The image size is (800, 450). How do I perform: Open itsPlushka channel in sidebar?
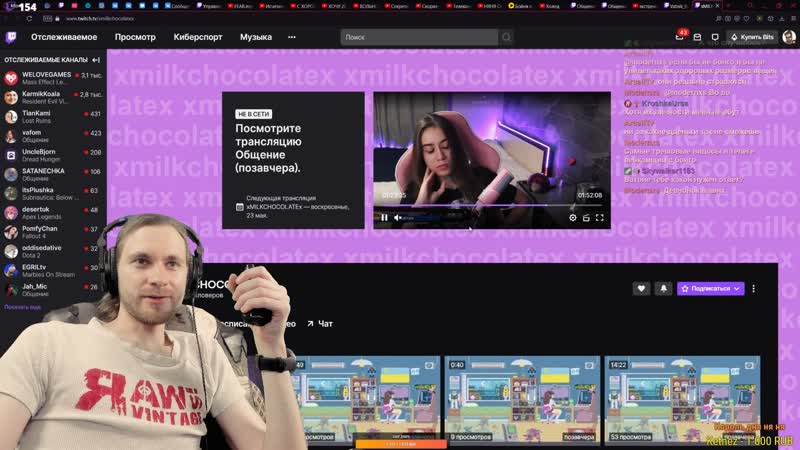pos(53,193)
